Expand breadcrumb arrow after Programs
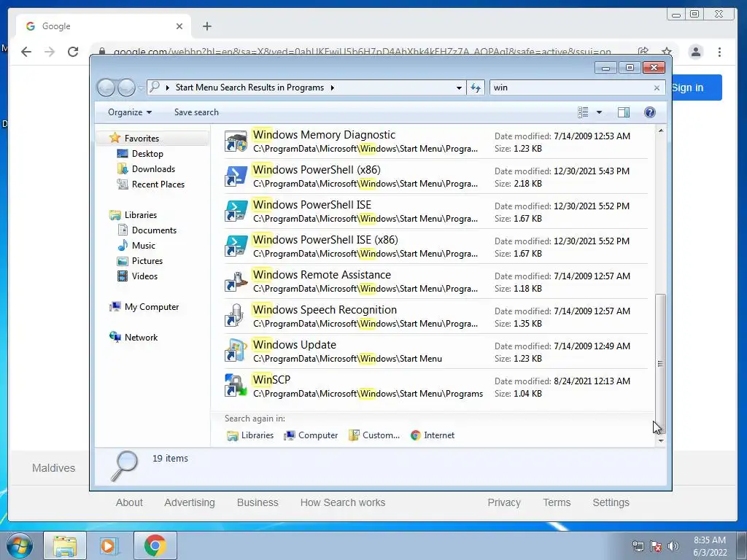747x560 pixels. click(x=332, y=87)
